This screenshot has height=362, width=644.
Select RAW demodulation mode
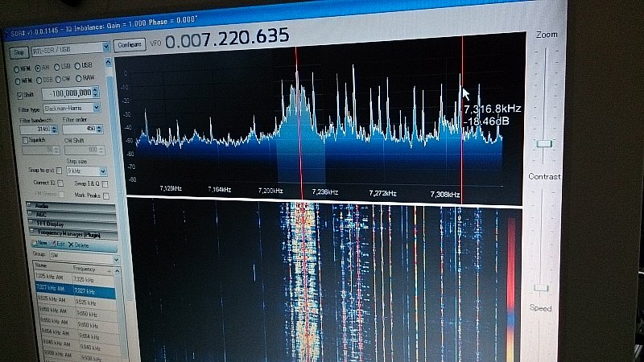pos(78,78)
